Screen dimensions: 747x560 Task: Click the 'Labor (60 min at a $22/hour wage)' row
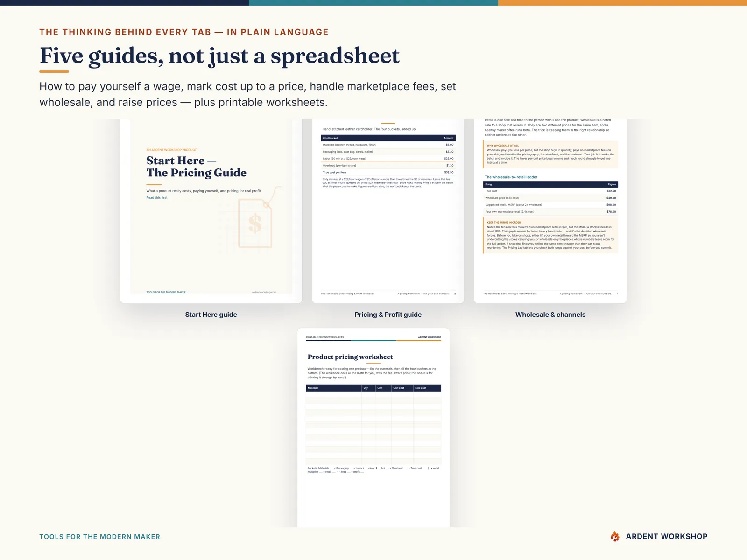(388, 159)
